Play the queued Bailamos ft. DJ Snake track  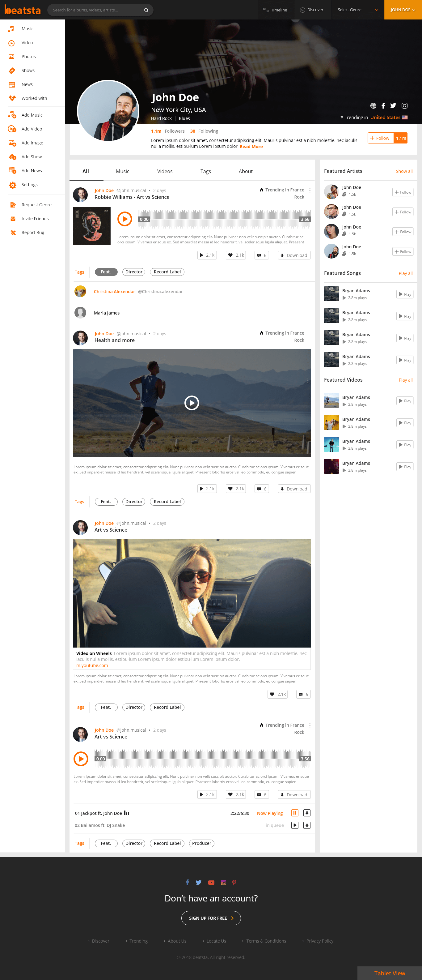[295, 825]
